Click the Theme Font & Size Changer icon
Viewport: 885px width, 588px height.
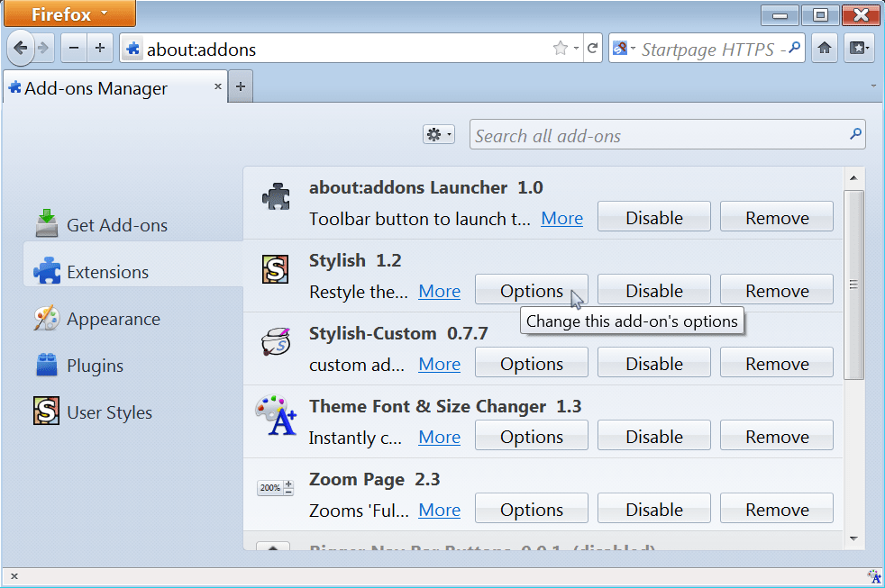(275, 414)
